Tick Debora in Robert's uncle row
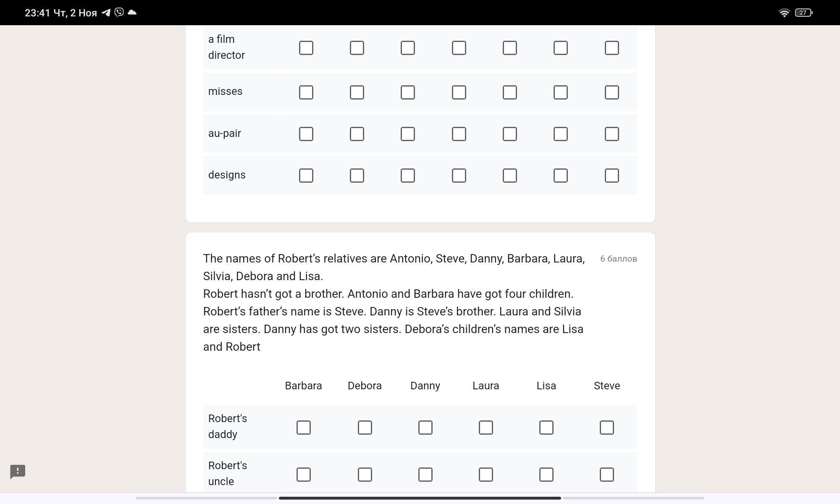840x504 pixels. (365, 475)
